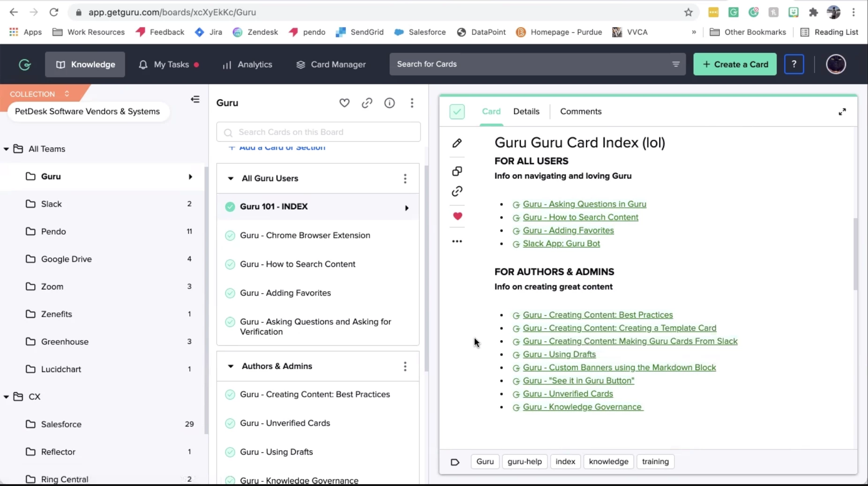
Task: Click the verified check on Asking Questions card
Action: 230,322
